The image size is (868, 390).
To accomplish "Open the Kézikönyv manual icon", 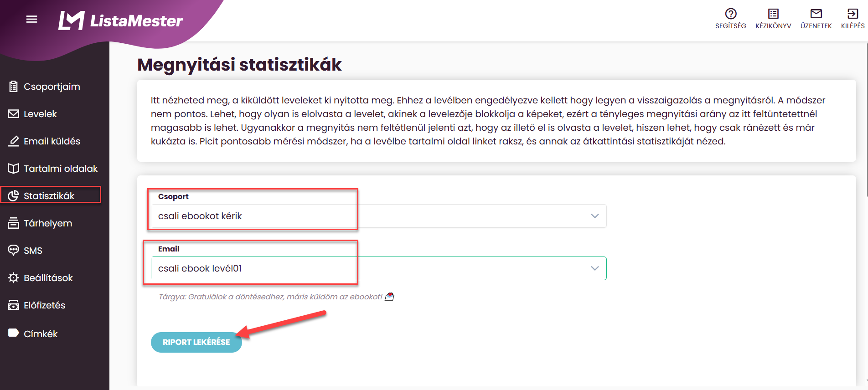I will tap(773, 14).
